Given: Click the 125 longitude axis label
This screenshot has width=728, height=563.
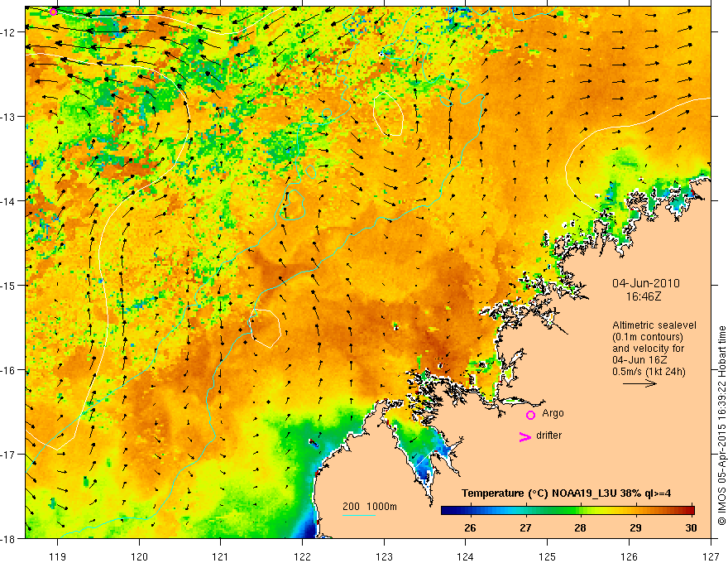Looking at the screenshot, I should click(x=548, y=556).
